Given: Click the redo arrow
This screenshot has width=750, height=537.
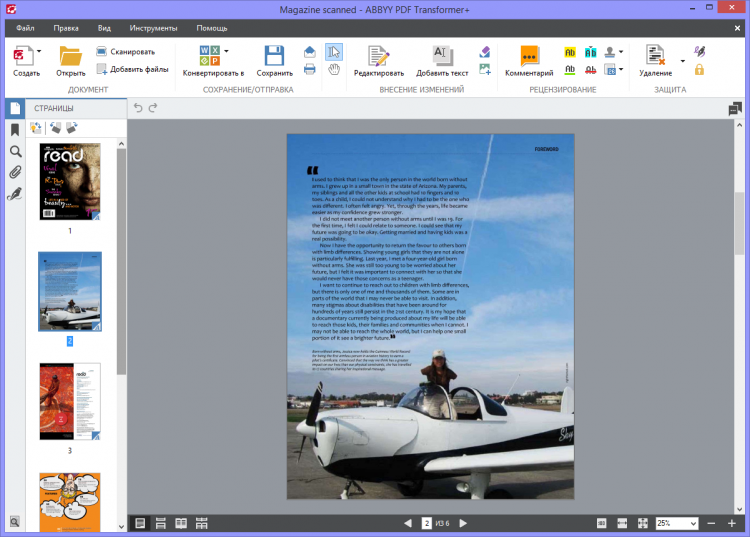Looking at the screenshot, I should [153, 108].
